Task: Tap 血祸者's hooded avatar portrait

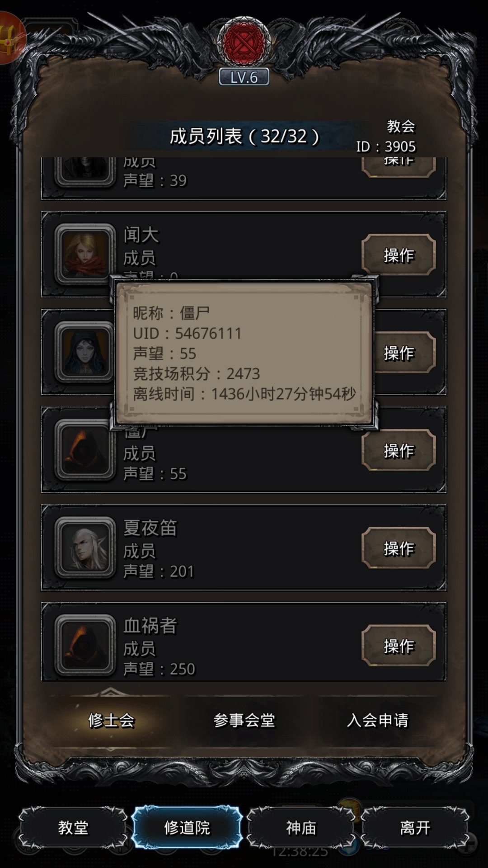Action: coord(85,645)
